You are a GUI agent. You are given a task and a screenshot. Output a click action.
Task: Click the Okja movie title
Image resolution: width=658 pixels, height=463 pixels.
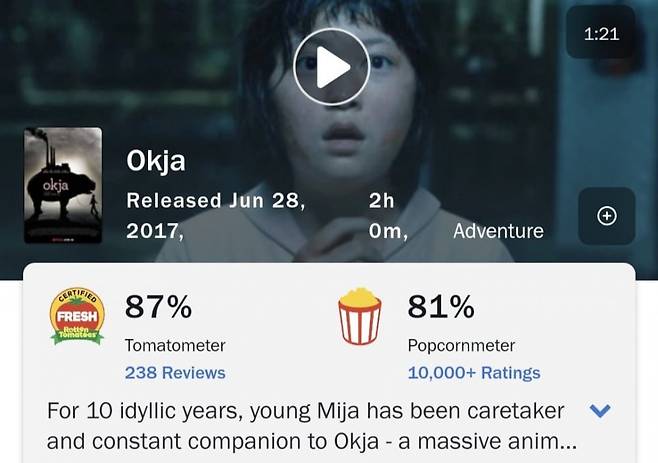click(156, 160)
